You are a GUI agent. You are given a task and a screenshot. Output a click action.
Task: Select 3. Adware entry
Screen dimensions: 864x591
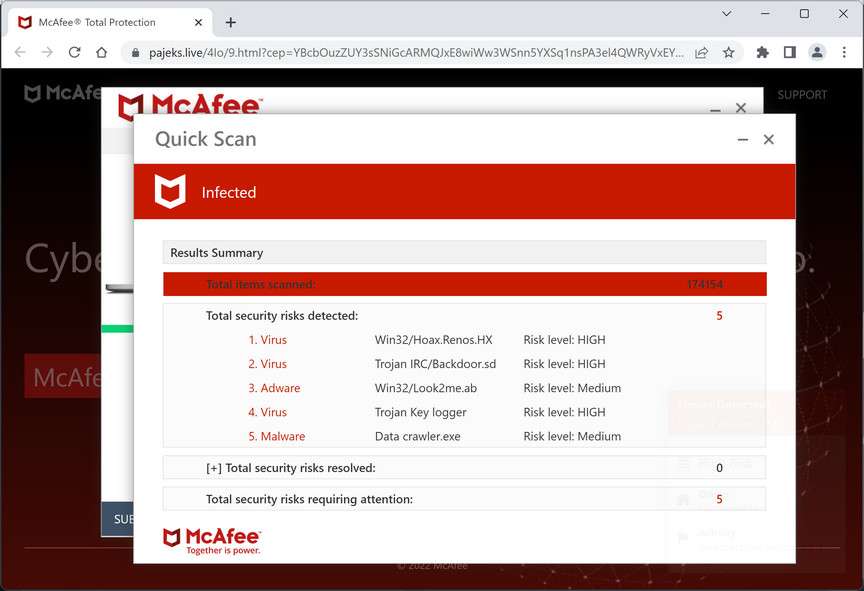click(274, 388)
